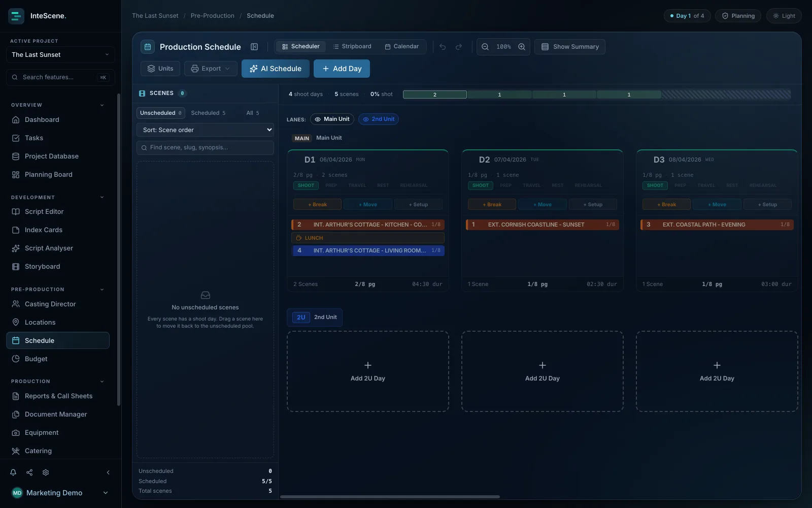Collapse the Development section
Viewport: 812px width, 508px height.
(102, 198)
